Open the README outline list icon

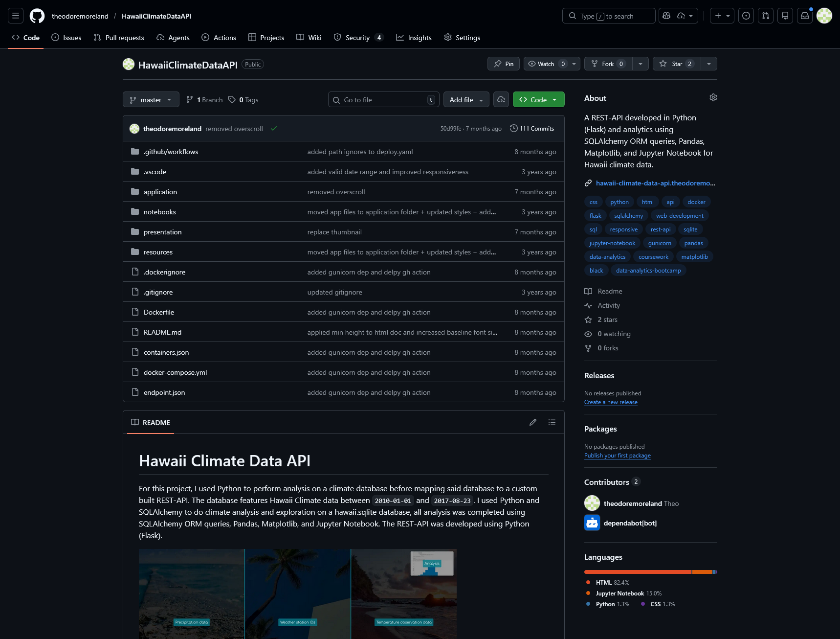pos(552,422)
